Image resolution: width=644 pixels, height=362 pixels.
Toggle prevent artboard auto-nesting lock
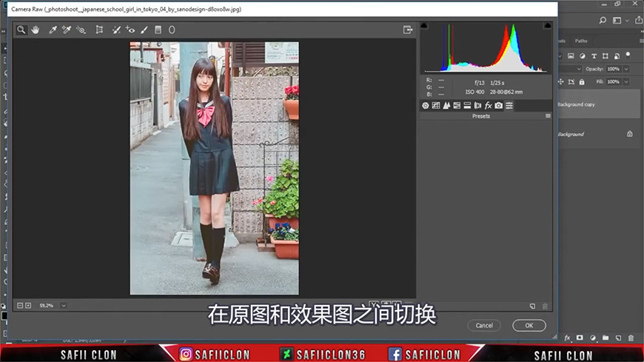pyautogui.click(x=571, y=81)
